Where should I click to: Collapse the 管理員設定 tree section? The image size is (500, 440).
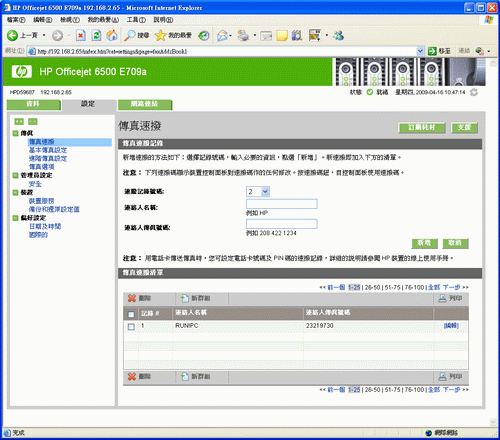(15, 175)
